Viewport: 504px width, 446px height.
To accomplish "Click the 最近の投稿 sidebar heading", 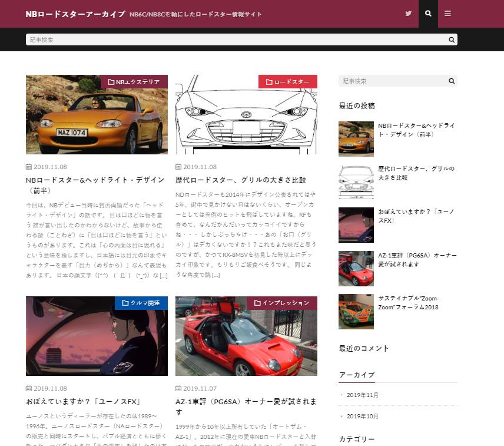I will [357, 106].
